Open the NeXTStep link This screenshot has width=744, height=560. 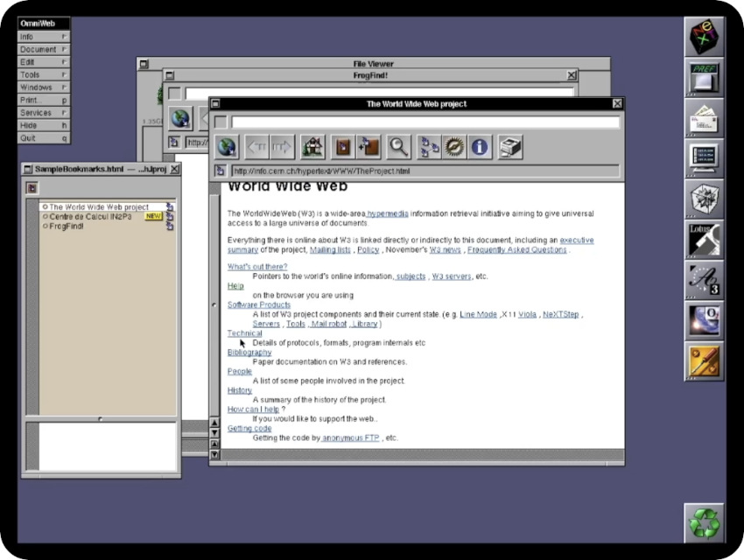[x=561, y=314]
